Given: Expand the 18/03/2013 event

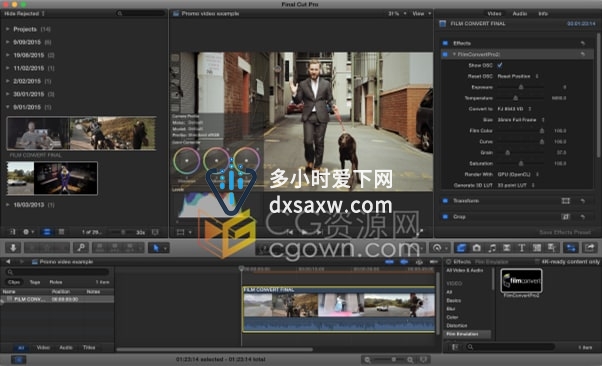Looking at the screenshot, I should point(7,205).
